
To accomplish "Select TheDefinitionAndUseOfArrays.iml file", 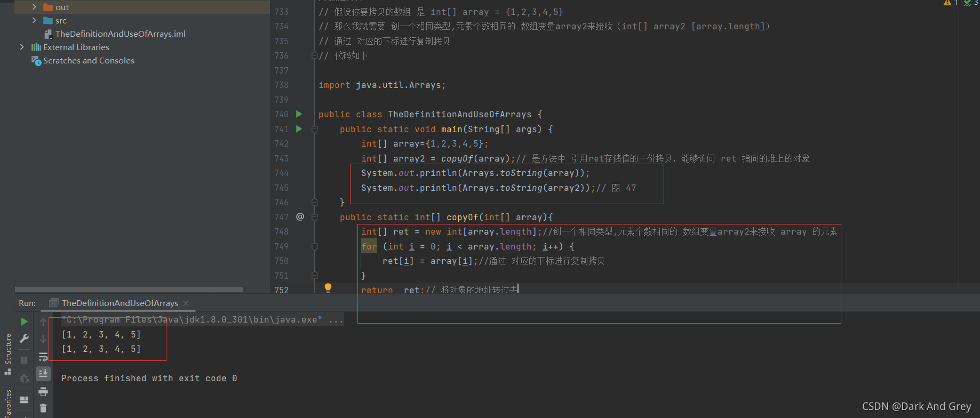I will point(121,34).
